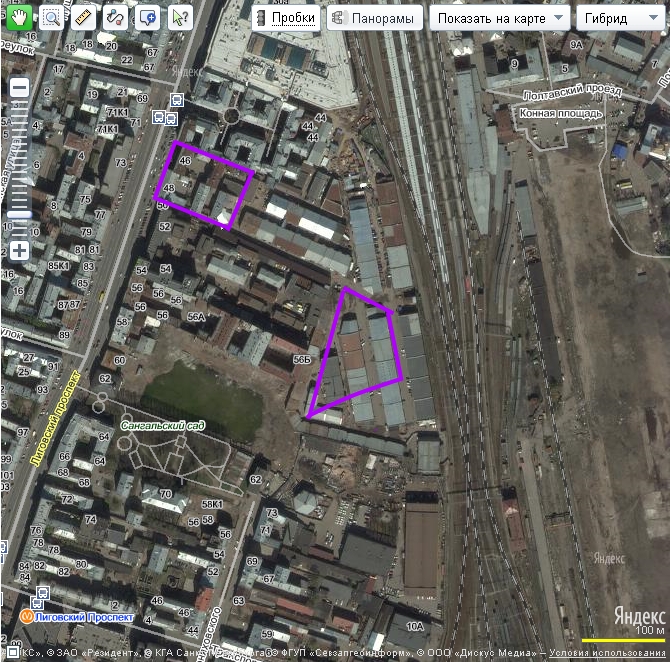670x662 pixels.
Task: Toggle the Панорамы street panoramas layer
Action: (x=373, y=18)
